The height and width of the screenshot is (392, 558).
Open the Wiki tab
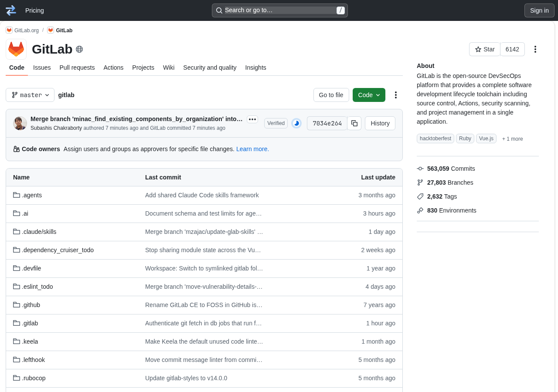click(169, 68)
